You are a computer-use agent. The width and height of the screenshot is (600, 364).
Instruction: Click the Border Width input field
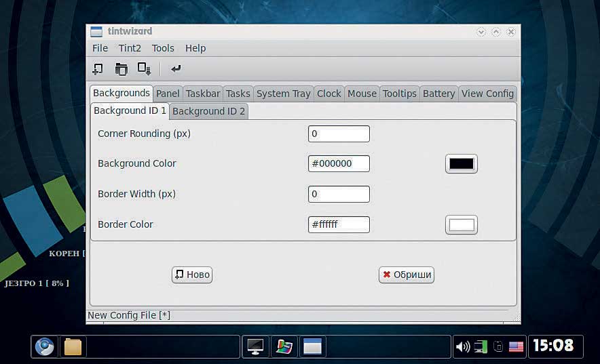coord(339,194)
